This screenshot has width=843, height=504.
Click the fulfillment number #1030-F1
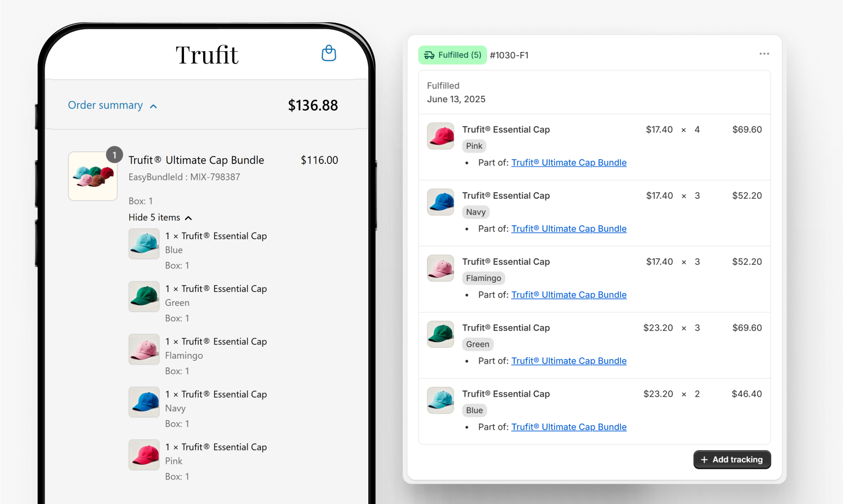pos(509,55)
